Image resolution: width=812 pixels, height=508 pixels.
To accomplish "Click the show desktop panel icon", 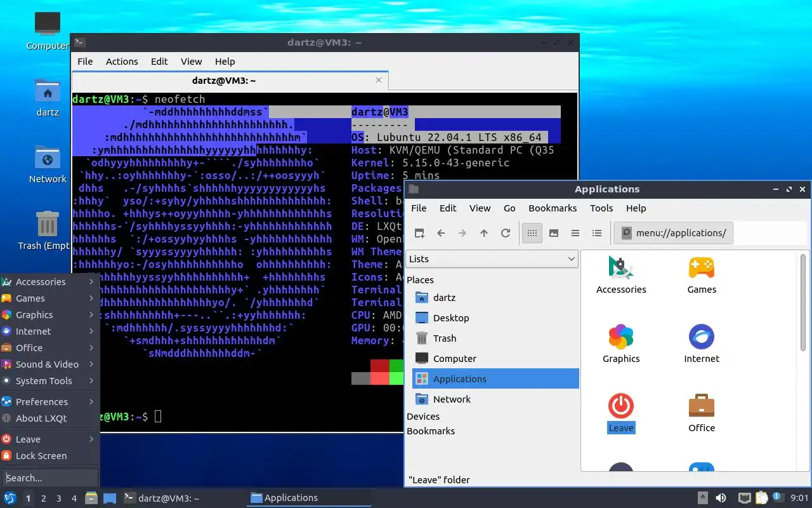I will tap(110, 498).
